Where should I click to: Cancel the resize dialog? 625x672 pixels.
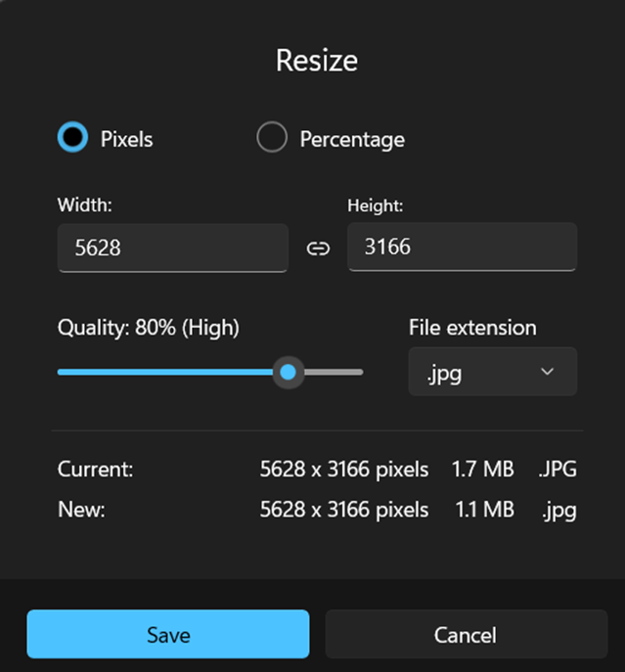click(x=467, y=634)
